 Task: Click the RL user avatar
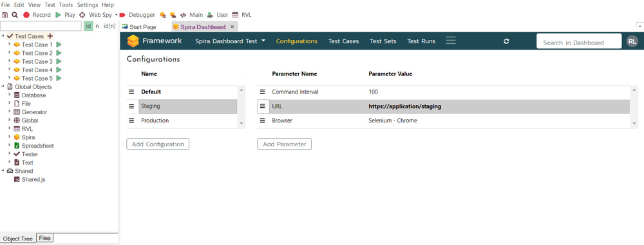point(632,41)
